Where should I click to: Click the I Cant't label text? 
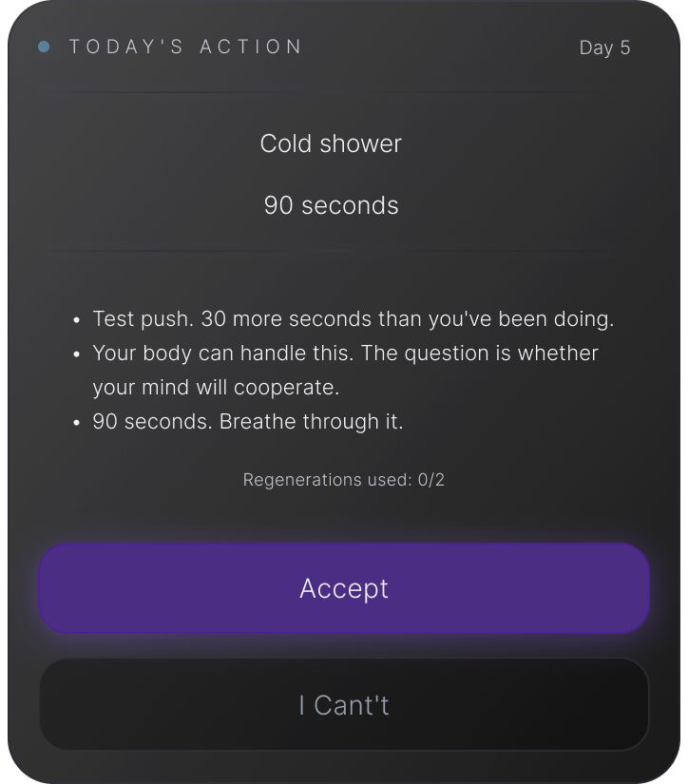click(344, 705)
